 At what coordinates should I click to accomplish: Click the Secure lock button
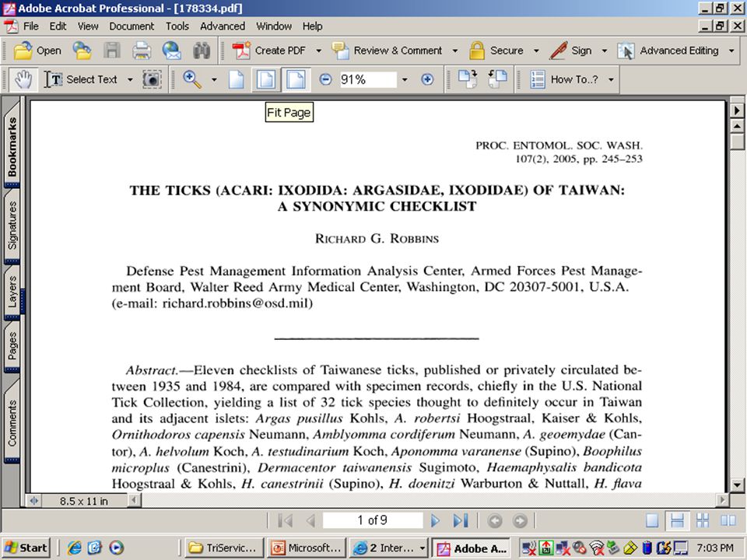[x=496, y=51]
